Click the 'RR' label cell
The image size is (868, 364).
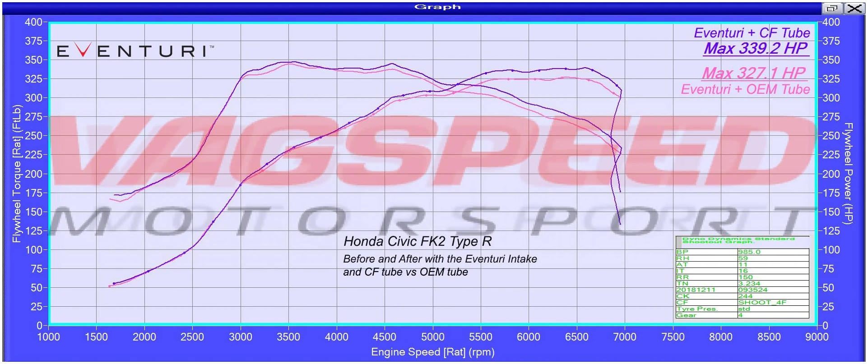point(706,277)
